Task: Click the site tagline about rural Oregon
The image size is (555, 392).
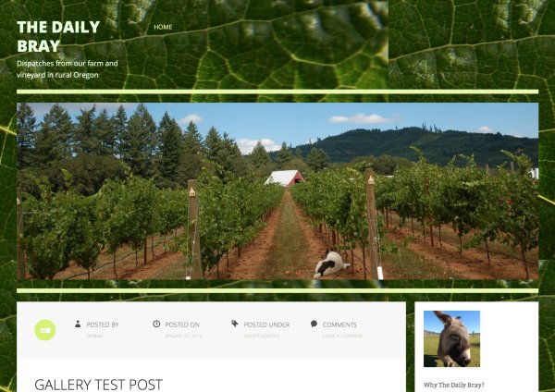Action: coord(68,69)
